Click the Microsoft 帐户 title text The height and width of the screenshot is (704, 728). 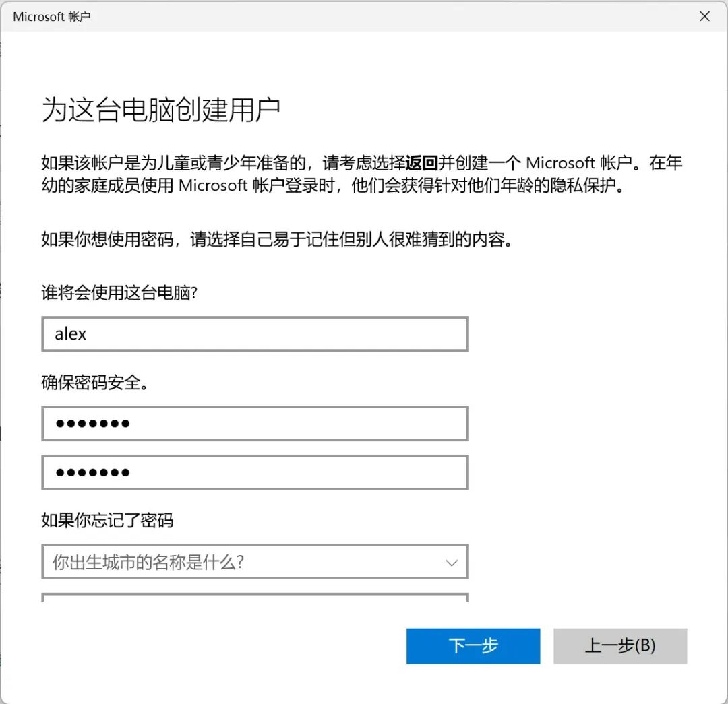click(x=51, y=17)
